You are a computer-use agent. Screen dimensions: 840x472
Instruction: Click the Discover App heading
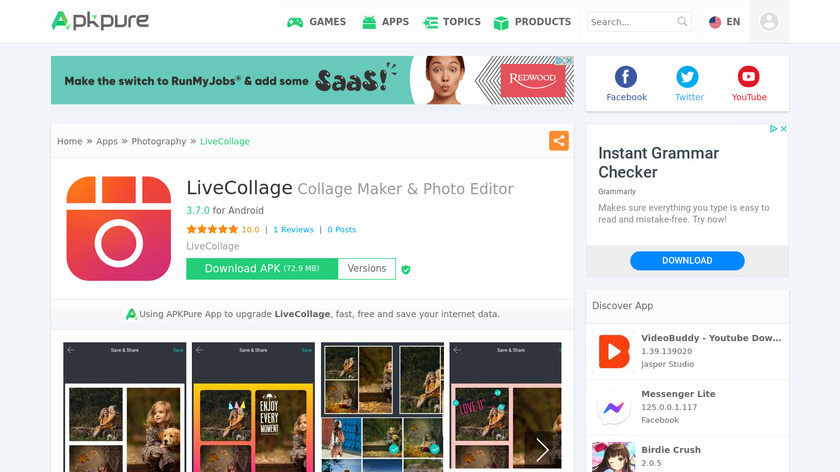point(622,306)
